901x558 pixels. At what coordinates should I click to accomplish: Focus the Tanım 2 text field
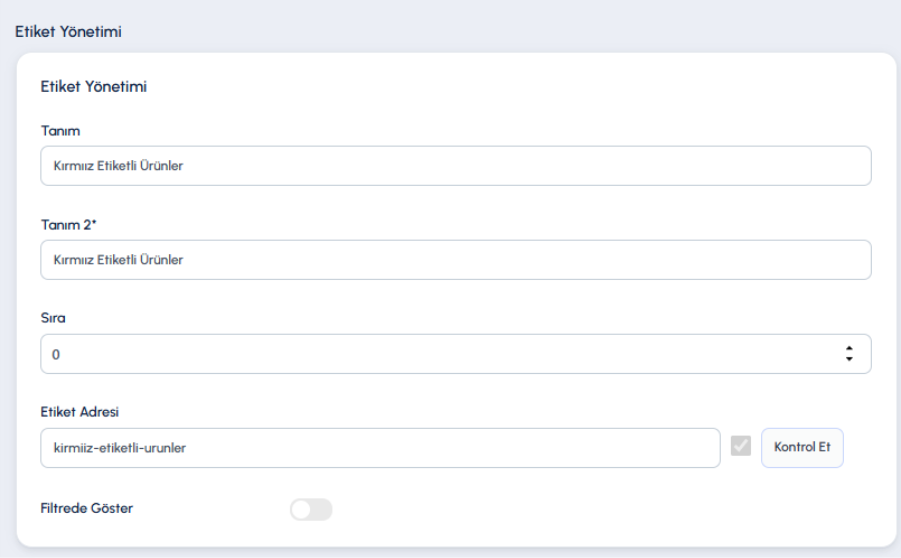[x=456, y=260]
